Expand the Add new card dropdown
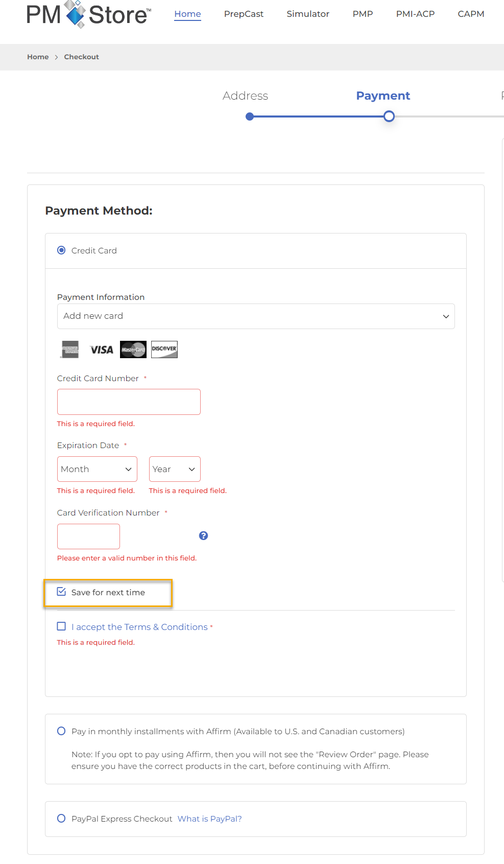Image resolution: width=504 pixels, height=864 pixels. pos(256,316)
